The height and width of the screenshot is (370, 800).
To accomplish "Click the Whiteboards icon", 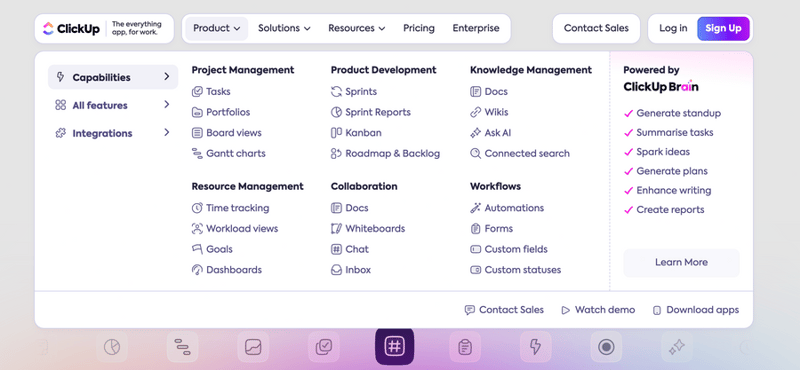I will coord(336,229).
